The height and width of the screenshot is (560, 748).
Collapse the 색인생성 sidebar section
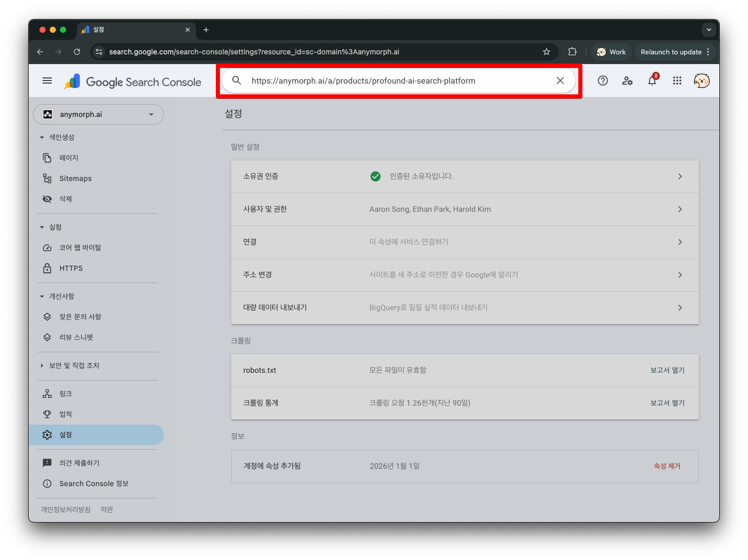(x=42, y=137)
